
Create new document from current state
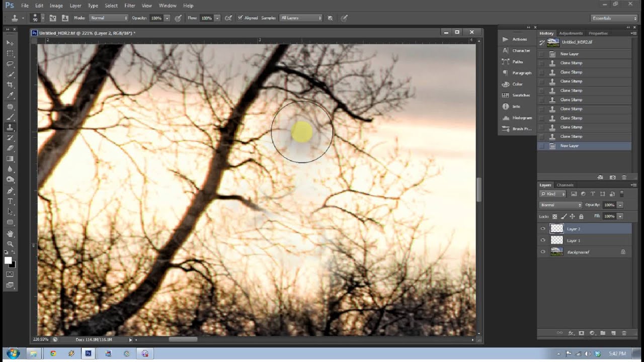[601, 177]
